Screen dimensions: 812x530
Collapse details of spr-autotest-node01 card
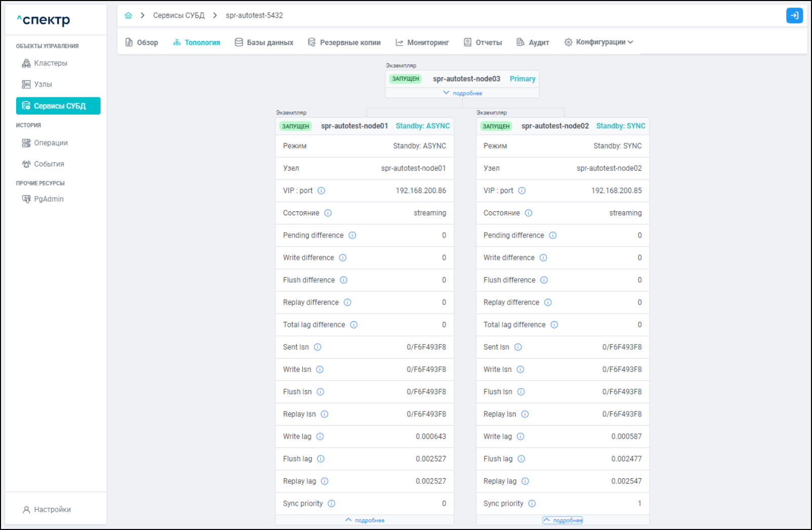(x=364, y=520)
